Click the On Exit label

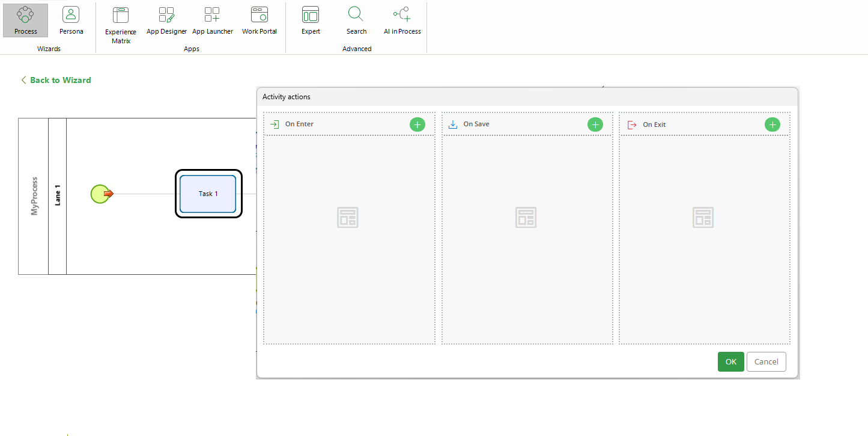point(654,124)
